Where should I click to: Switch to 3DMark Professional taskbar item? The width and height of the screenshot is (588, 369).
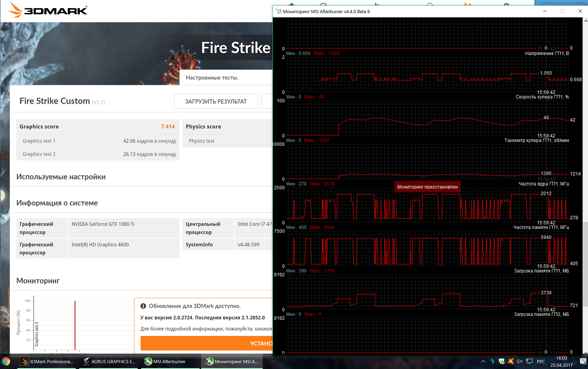tap(47, 361)
